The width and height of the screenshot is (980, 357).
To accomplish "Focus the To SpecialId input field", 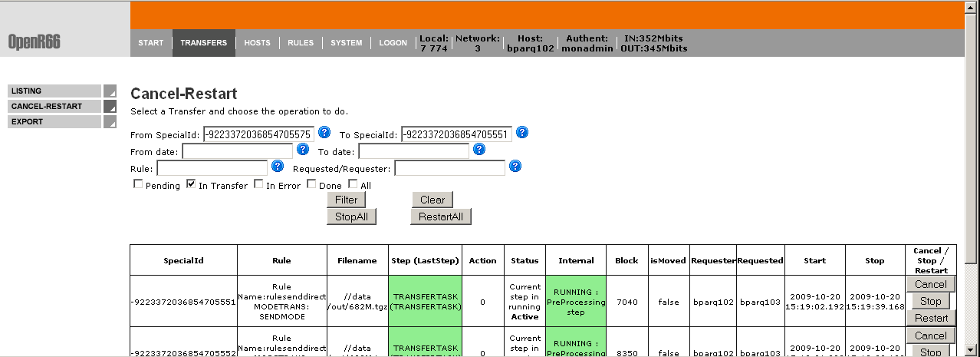I will 456,134.
